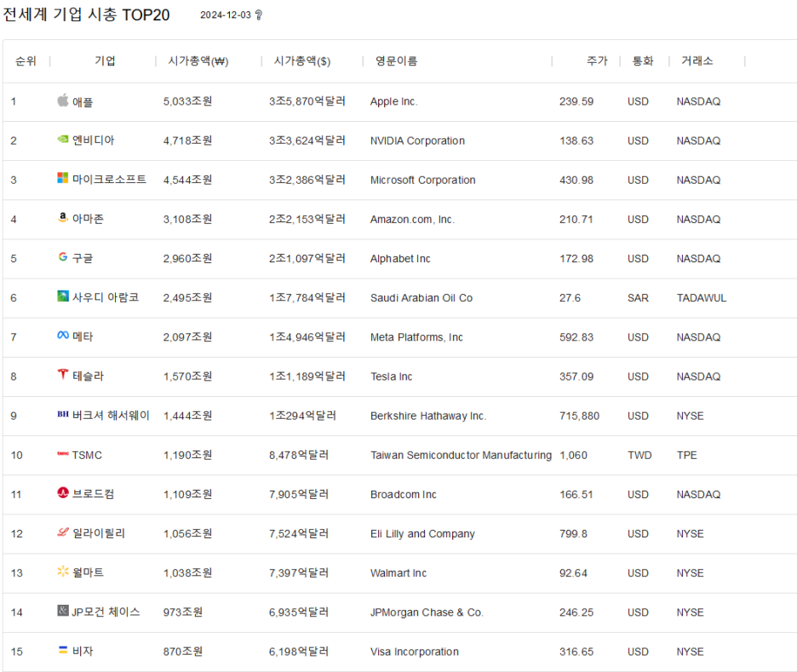
Task: Sort by the 시가총액($) column header
Action: (x=302, y=61)
